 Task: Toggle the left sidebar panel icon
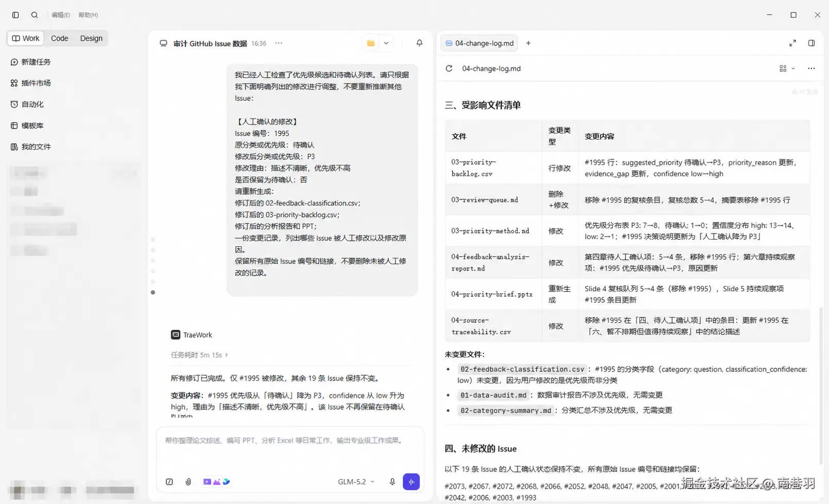[x=15, y=15]
